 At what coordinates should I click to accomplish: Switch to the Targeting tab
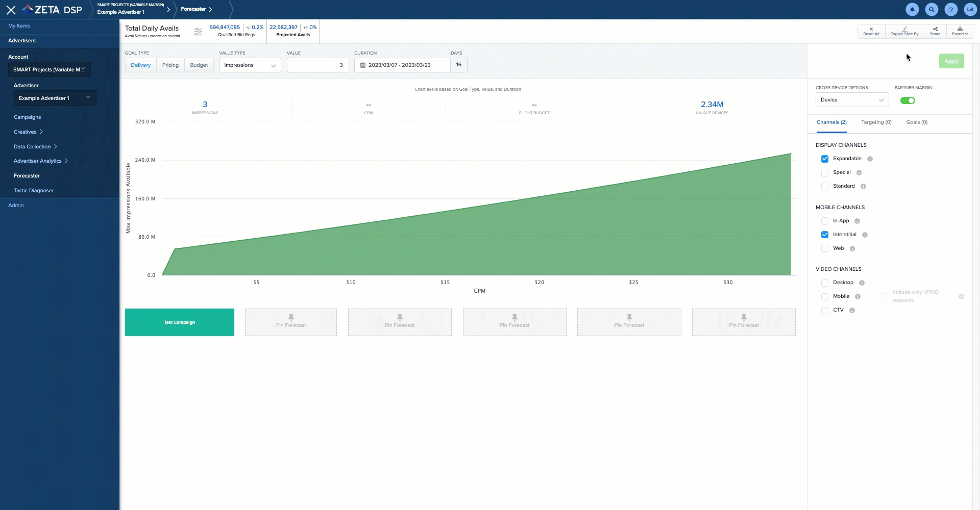(876, 122)
